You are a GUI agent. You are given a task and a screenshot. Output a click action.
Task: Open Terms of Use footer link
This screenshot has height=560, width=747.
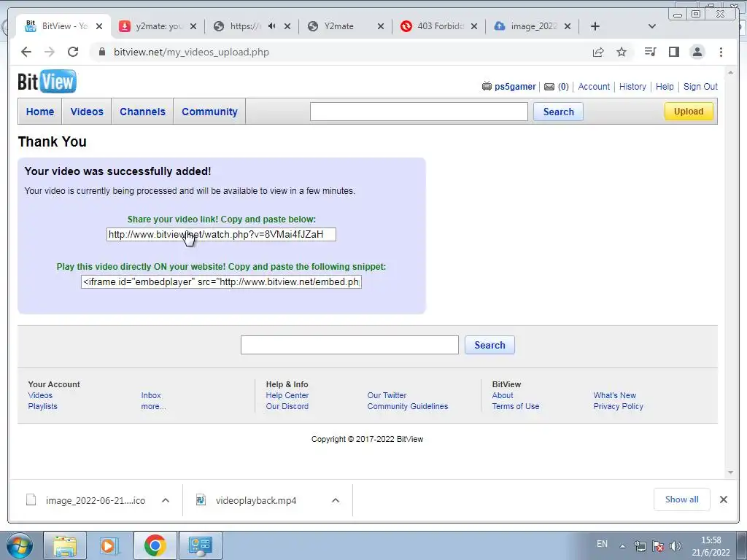point(516,406)
